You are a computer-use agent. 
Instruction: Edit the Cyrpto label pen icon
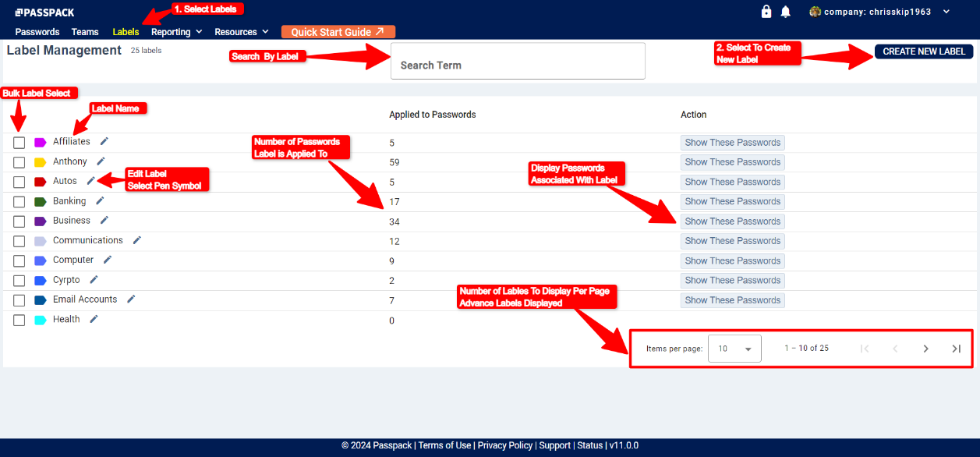94,279
